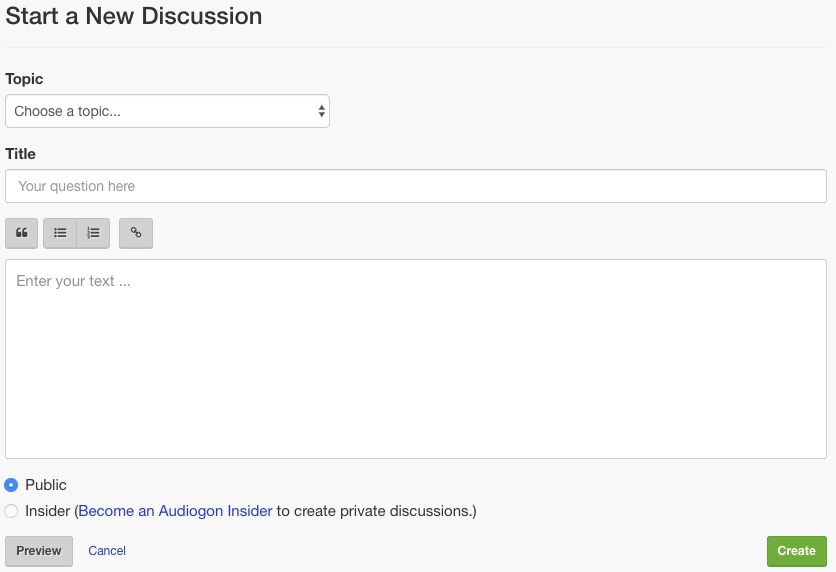Click the Insider option label text
The image size is (836, 572).
pyautogui.click(x=47, y=511)
